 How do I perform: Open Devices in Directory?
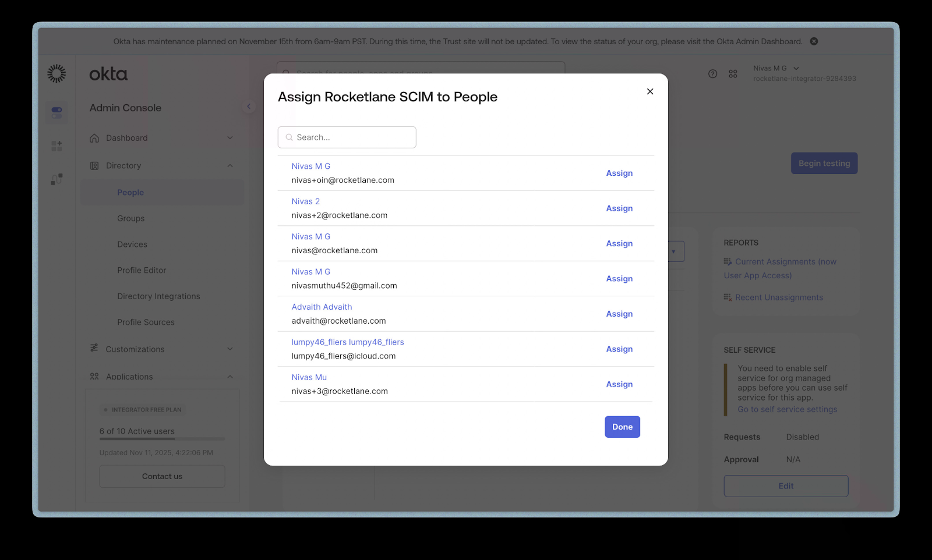[x=132, y=244]
